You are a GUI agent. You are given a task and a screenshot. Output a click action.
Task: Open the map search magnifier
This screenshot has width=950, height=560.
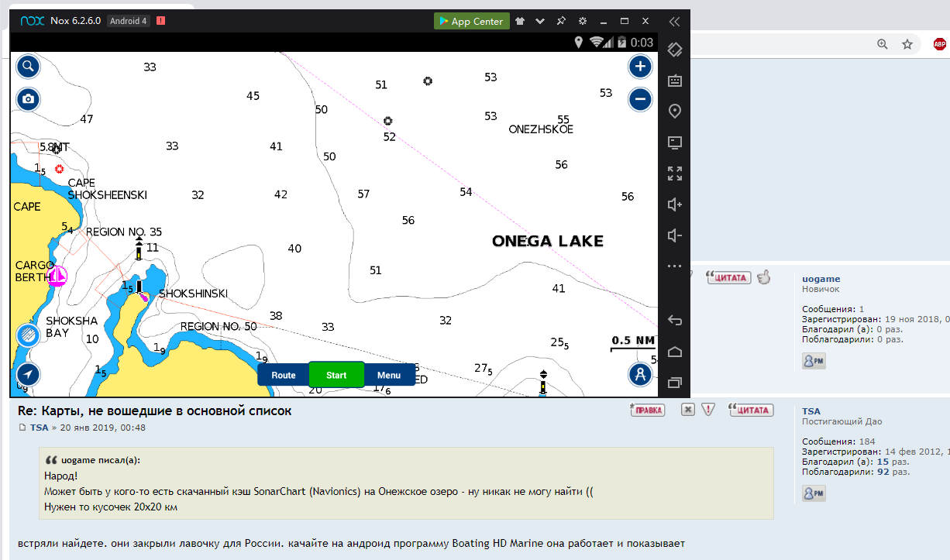coord(29,67)
